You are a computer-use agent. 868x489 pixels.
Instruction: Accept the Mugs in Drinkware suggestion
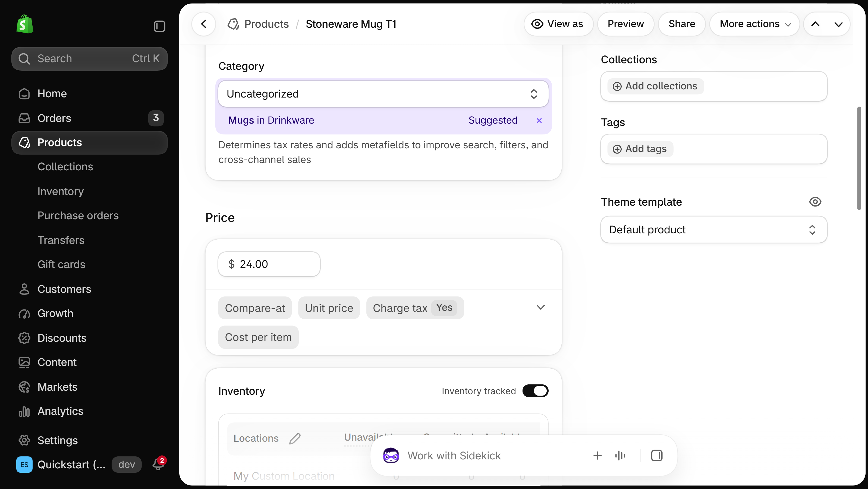(271, 120)
